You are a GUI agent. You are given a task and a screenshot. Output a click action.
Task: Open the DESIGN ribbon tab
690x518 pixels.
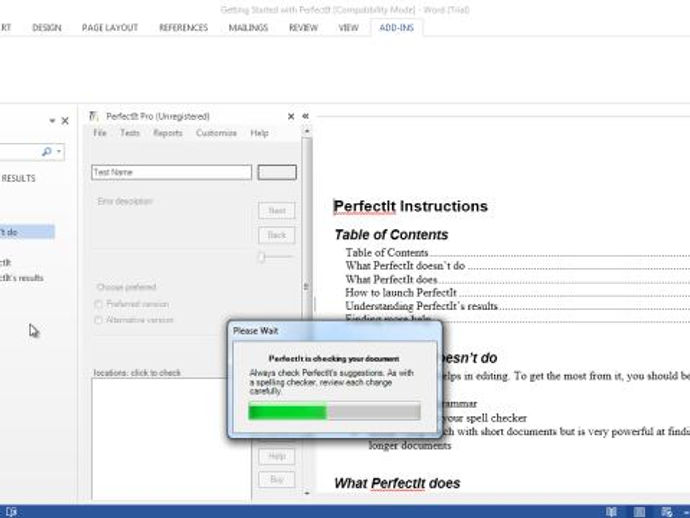tap(47, 28)
